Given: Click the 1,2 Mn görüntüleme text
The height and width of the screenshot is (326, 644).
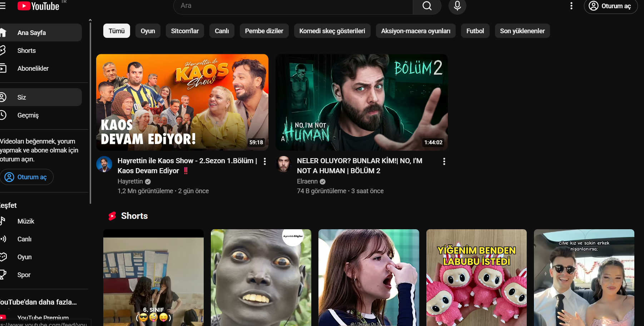Looking at the screenshot, I should tap(145, 191).
